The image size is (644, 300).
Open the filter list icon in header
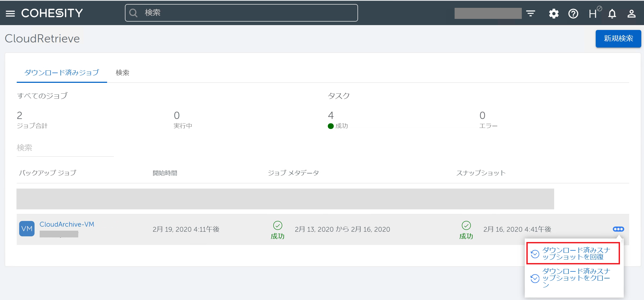click(x=531, y=13)
